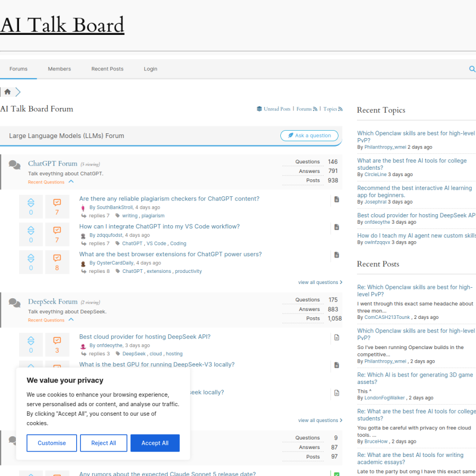Click Accept All cookies
Screen dimensions: 476x476
[155, 443]
